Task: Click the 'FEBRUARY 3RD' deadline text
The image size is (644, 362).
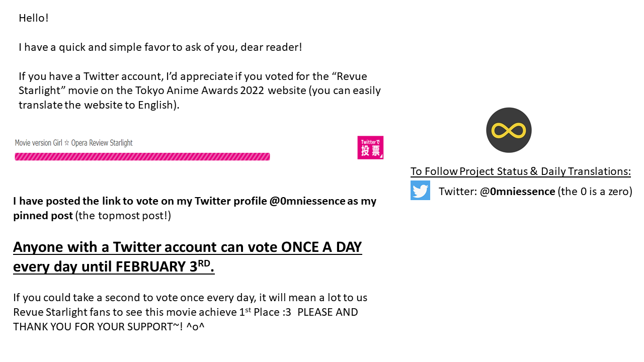Action: click(165, 266)
